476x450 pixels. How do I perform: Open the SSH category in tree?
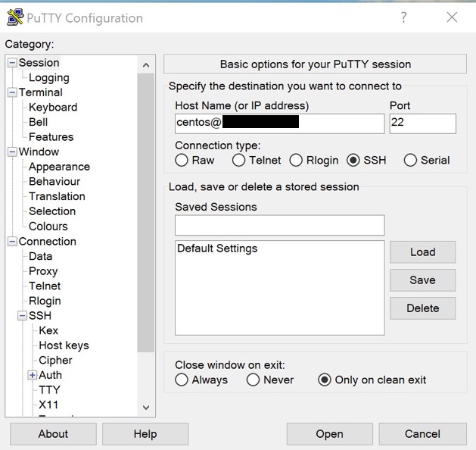coord(40,316)
